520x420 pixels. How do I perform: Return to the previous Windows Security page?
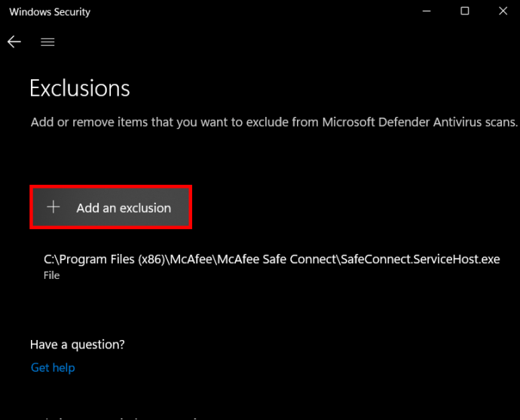tap(14, 41)
